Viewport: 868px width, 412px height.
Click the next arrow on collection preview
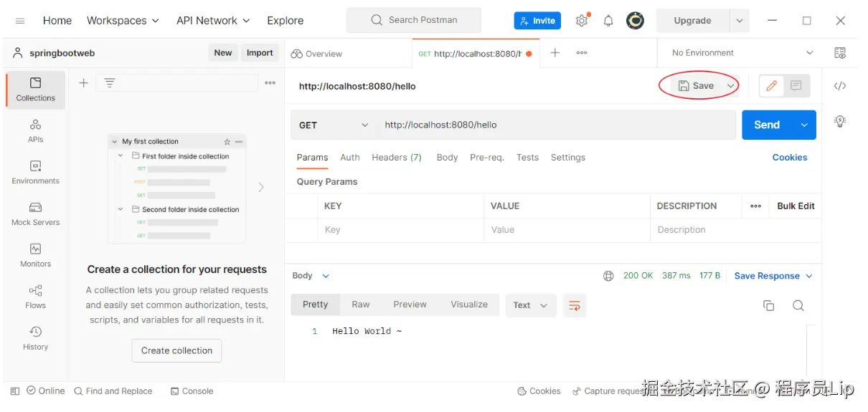[x=261, y=187]
